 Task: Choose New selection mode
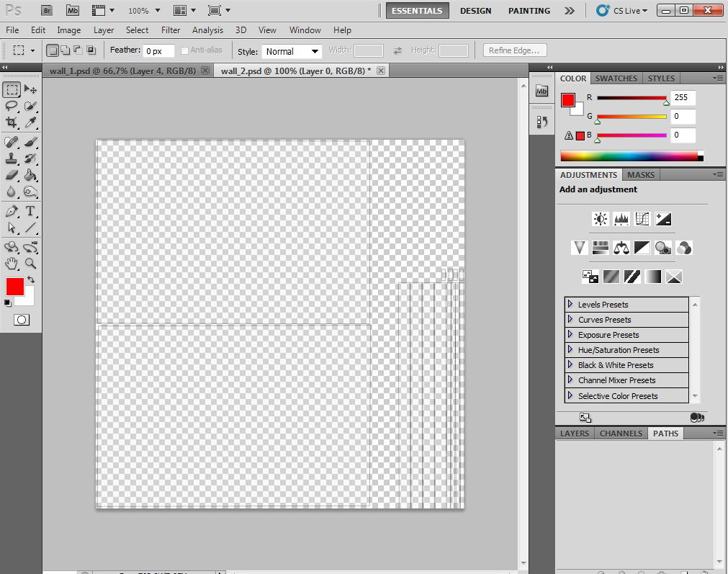coord(53,50)
